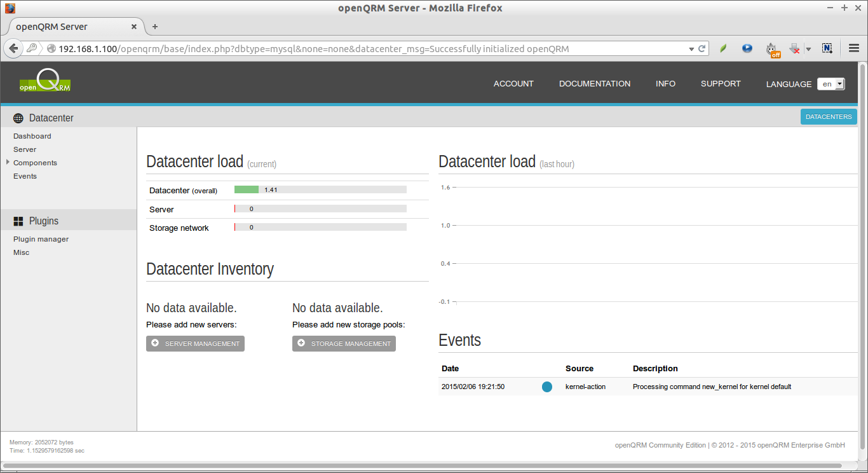Viewport: 868px width, 473px height.
Task: Click the DATACENTERS button
Action: point(829,116)
